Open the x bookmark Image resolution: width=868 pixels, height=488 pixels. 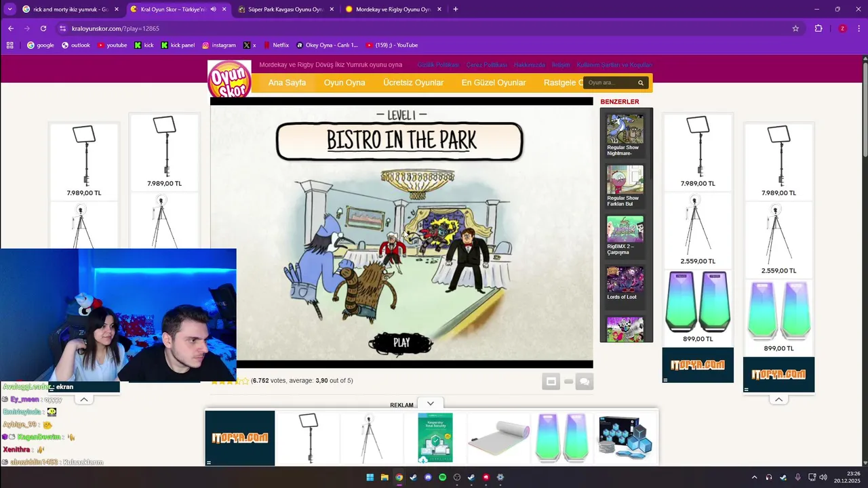coord(250,45)
